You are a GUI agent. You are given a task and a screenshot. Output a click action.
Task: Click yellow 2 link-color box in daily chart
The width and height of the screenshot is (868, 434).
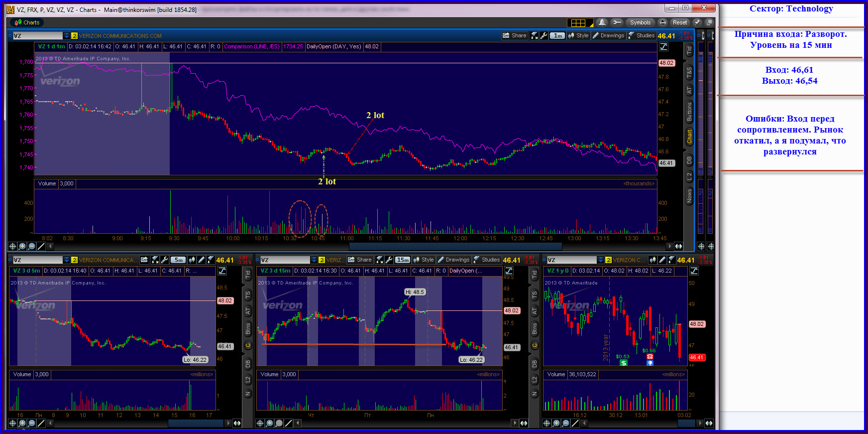point(608,260)
